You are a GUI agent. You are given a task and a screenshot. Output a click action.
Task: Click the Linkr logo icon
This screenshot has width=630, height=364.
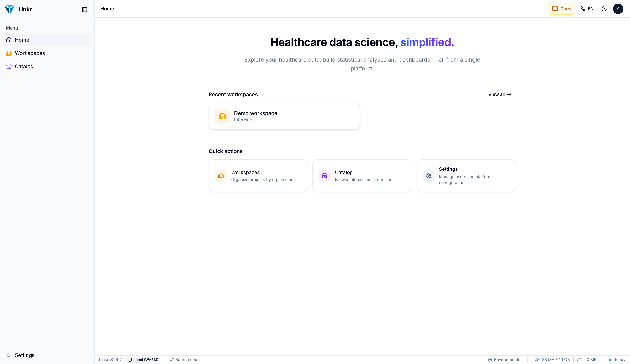point(9,9)
